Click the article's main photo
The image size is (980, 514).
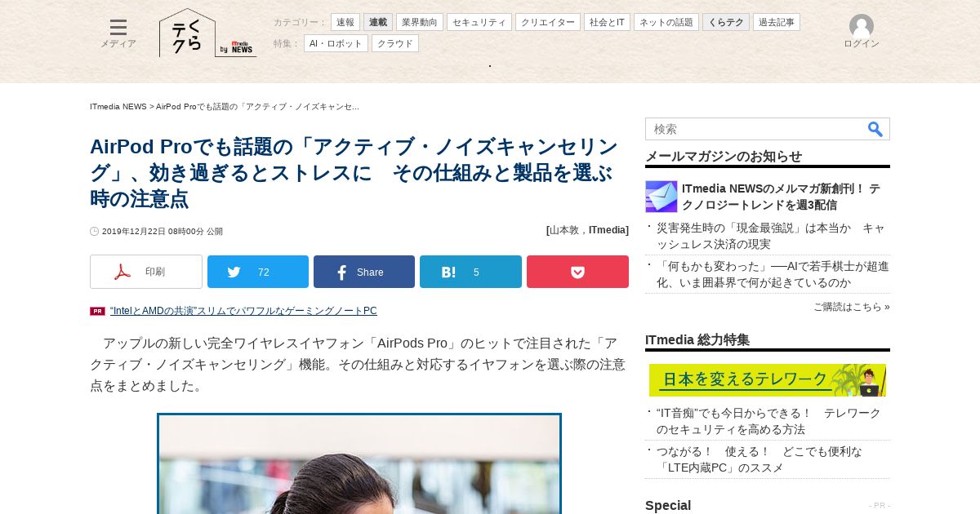click(x=359, y=463)
